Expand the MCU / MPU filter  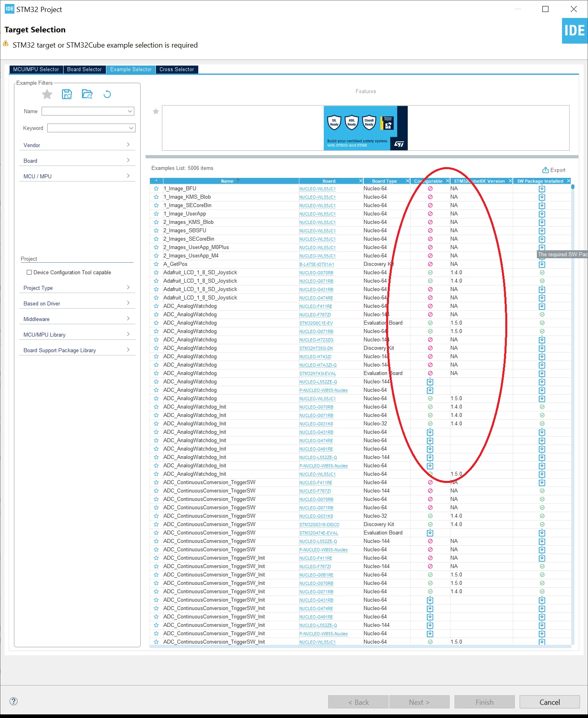[x=77, y=176]
